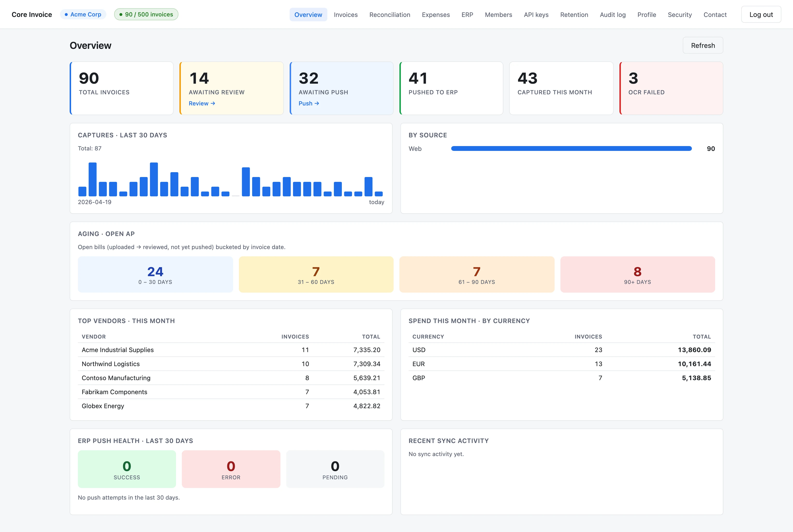Image resolution: width=793 pixels, height=532 pixels.
Task: Select the Captured This Month card
Action: 561,88
